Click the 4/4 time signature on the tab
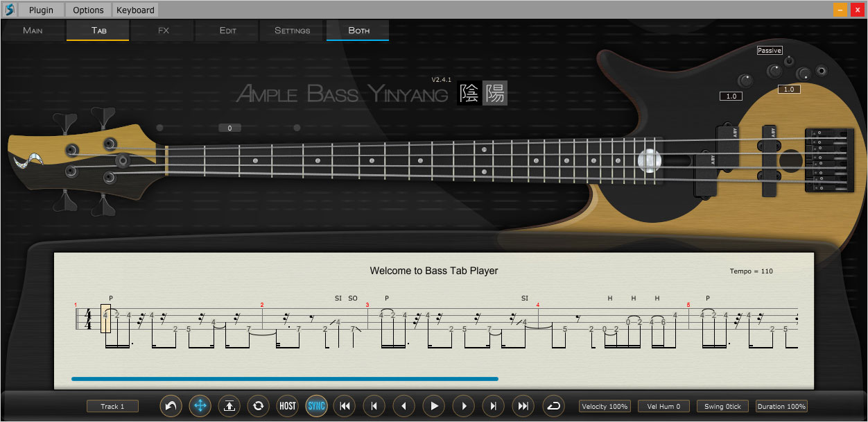 tap(88, 319)
